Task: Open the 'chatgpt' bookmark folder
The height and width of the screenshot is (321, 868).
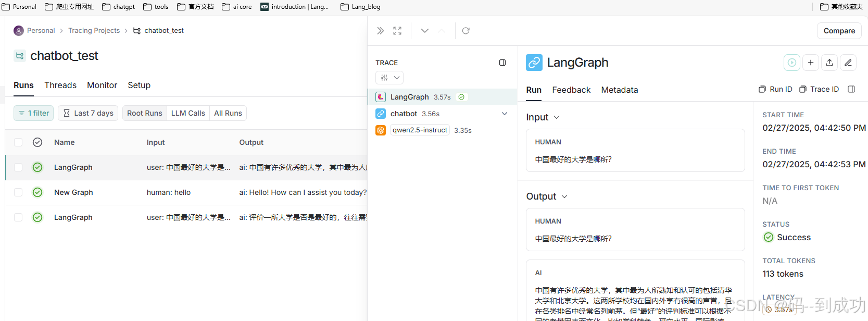Action: (119, 7)
